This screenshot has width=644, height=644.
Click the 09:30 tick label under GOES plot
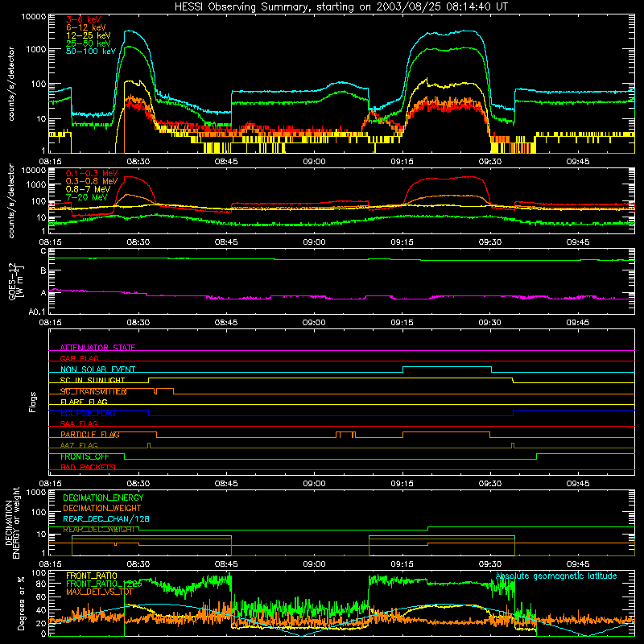point(489,323)
